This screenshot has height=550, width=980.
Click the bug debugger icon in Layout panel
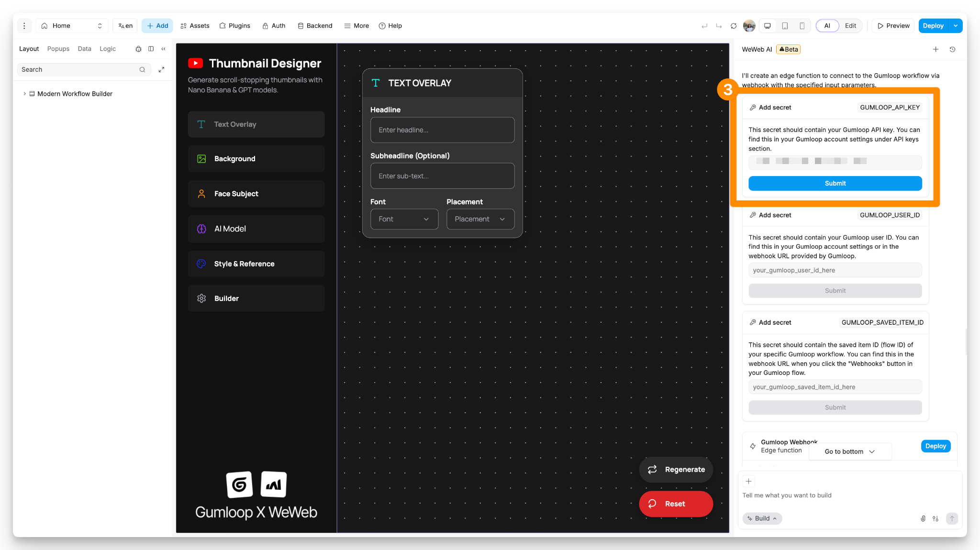coord(138,49)
